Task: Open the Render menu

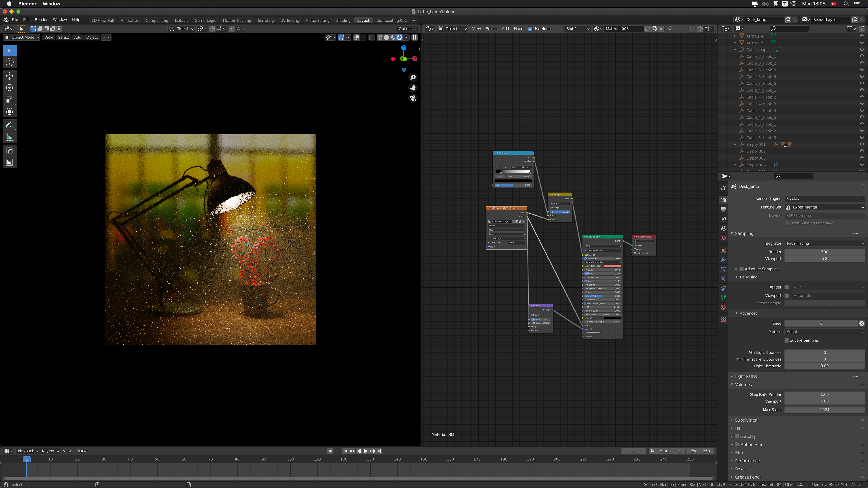Action: pyautogui.click(x=41, y=19)
